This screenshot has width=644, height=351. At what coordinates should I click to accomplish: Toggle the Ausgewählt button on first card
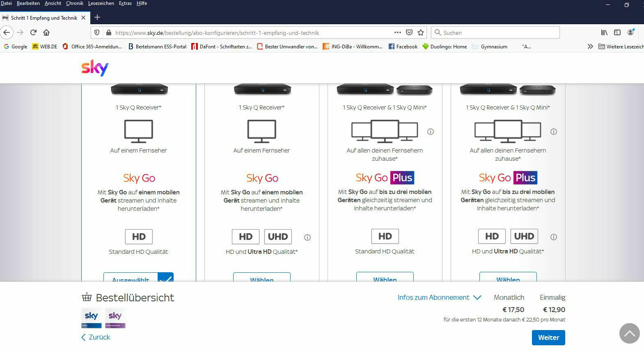pos(138,277)
